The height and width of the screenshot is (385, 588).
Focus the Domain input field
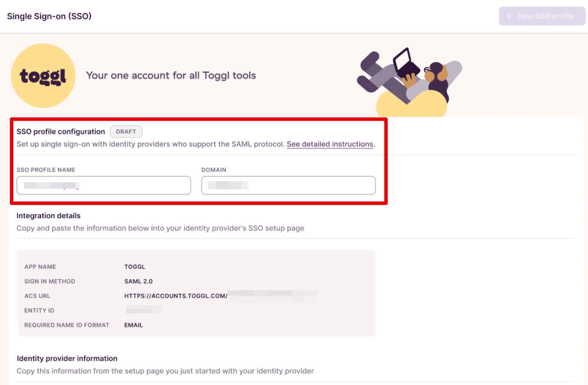pyautogui.click(x=288, y=185)
